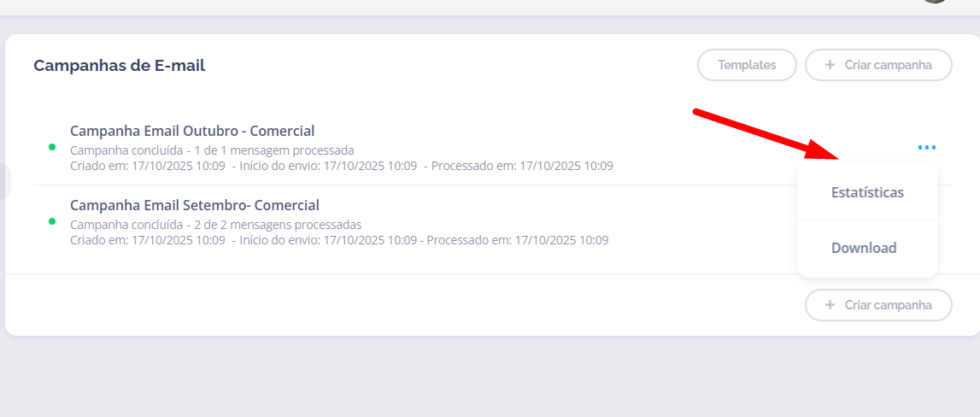980x417 pixels.
Task: Click the plus icon in bottom Criar campanha
Action: (830, 305)
